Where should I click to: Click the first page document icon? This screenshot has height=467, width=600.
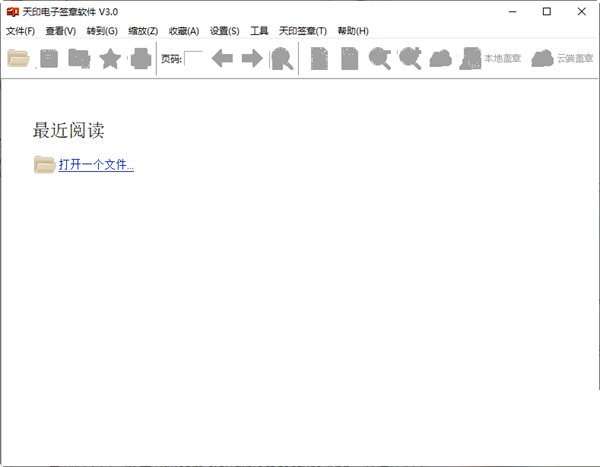point(319,59)
